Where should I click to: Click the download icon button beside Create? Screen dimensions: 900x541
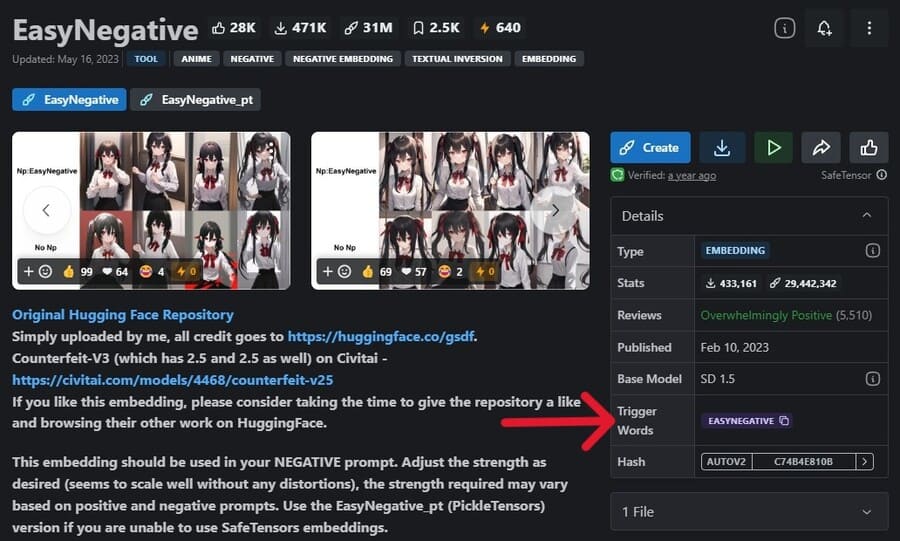click(x=721, y=147)
